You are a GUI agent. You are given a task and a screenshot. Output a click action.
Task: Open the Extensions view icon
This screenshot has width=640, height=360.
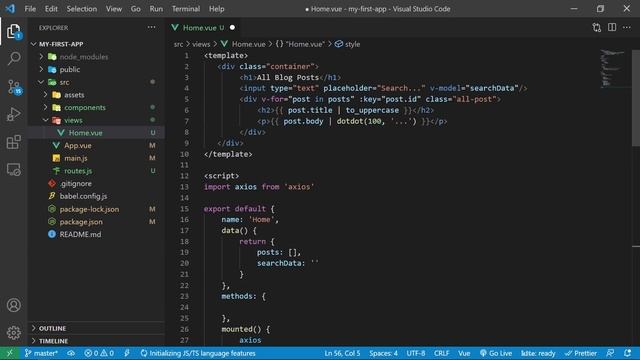coord(13,142)
